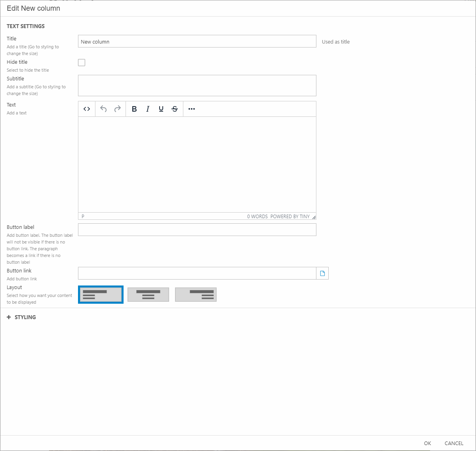Toggle italic formatting in the text editor
Image resolution: width=476 pixels, height=451 pixels.
click(x=148, y=109)
